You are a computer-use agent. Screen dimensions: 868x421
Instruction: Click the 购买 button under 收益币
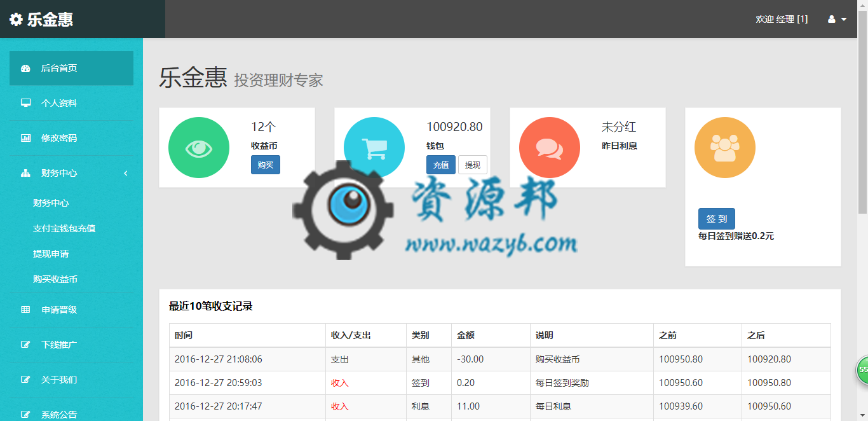point(266,165)
